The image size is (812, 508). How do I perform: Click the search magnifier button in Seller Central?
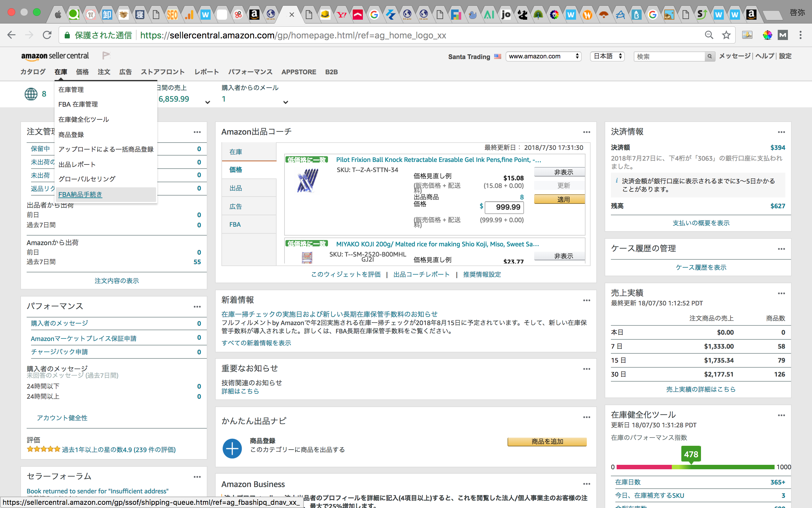(709, 57)
